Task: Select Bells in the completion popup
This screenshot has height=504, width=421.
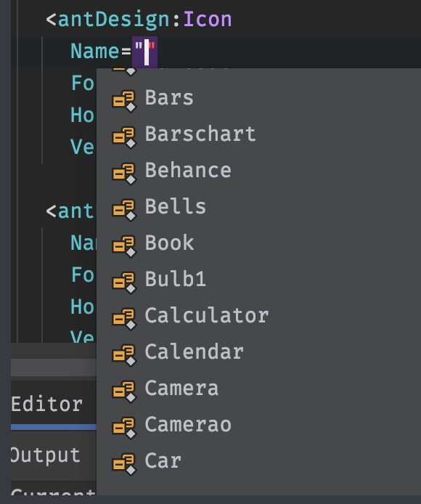Action: click(258, 207)
